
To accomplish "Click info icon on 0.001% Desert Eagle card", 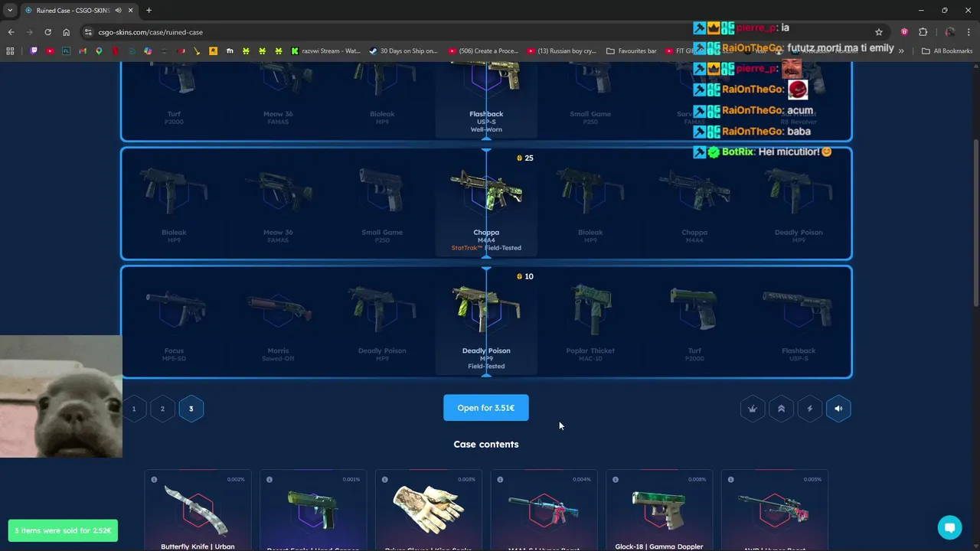I will [269, 480].
